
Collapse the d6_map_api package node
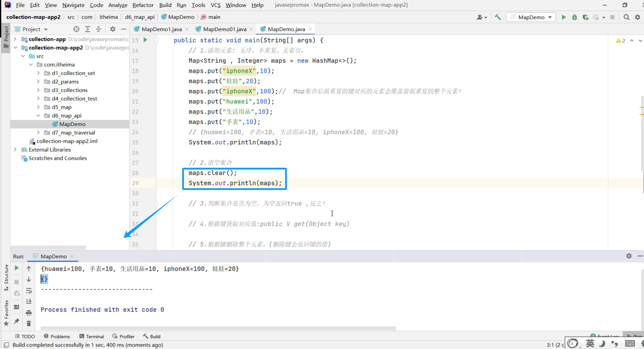[38, 116]
